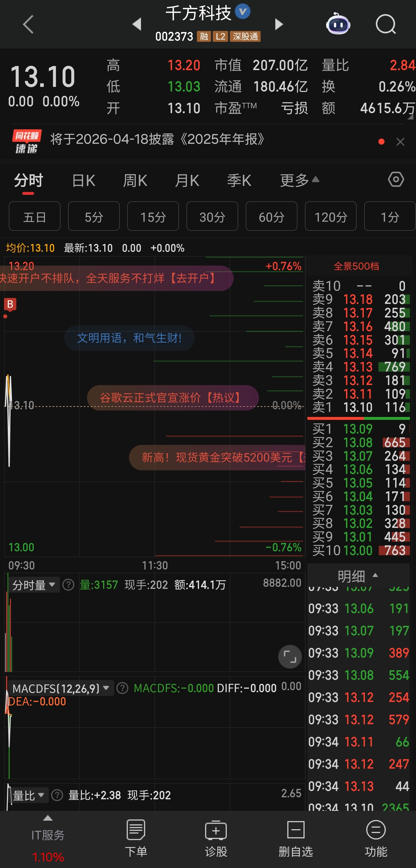Viewport: 416px width, 868px height.
Task: Expand chart to fullscreen
Action: coord(289,657)
